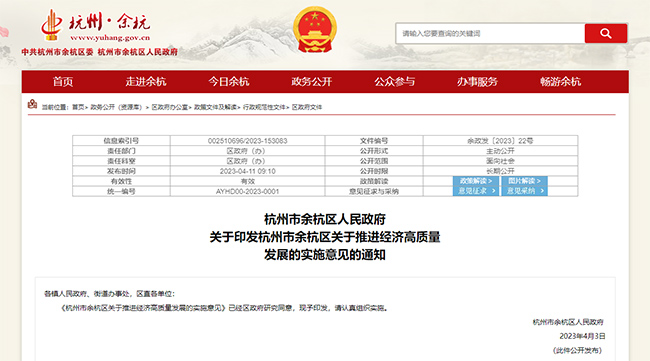
Task: Click the 责任部门 label cell
Action: pos(121,151)
